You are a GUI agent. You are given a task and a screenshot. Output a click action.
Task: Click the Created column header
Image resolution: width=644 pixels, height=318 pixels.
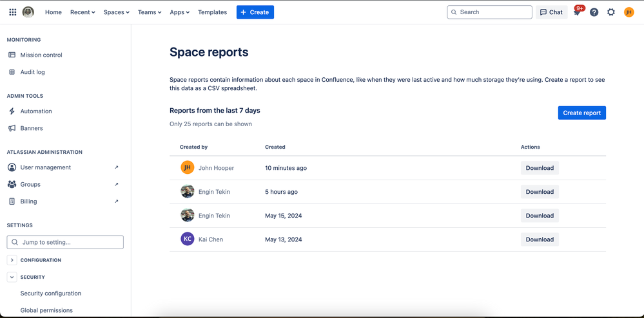275,147
